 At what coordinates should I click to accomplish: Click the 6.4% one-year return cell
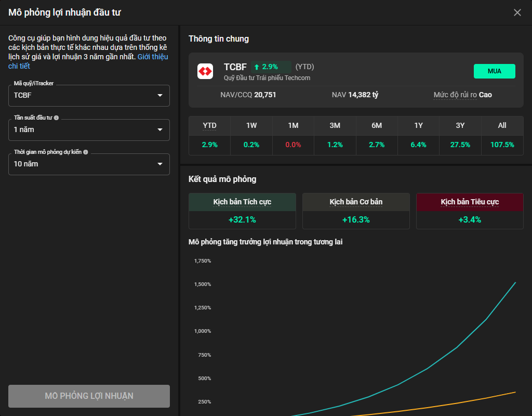pos(418,145)
